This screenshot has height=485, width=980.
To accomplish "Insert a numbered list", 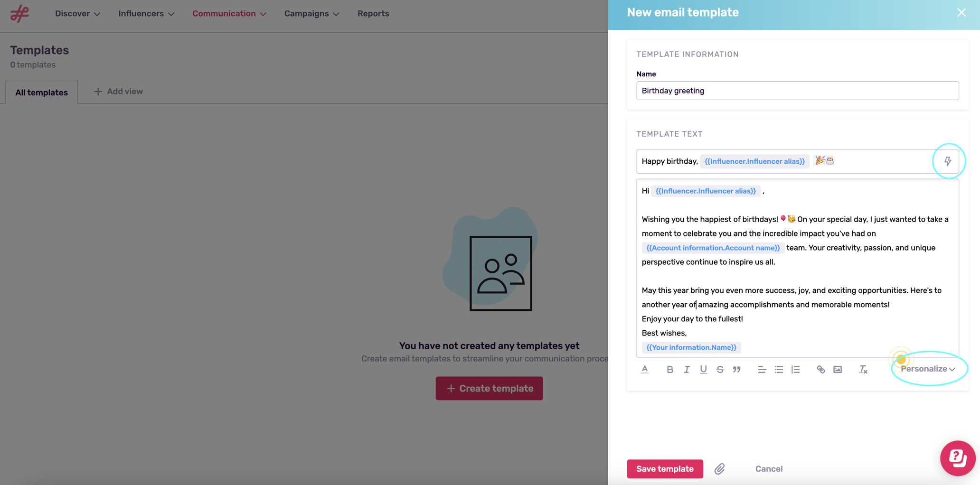I will (795, 369).
